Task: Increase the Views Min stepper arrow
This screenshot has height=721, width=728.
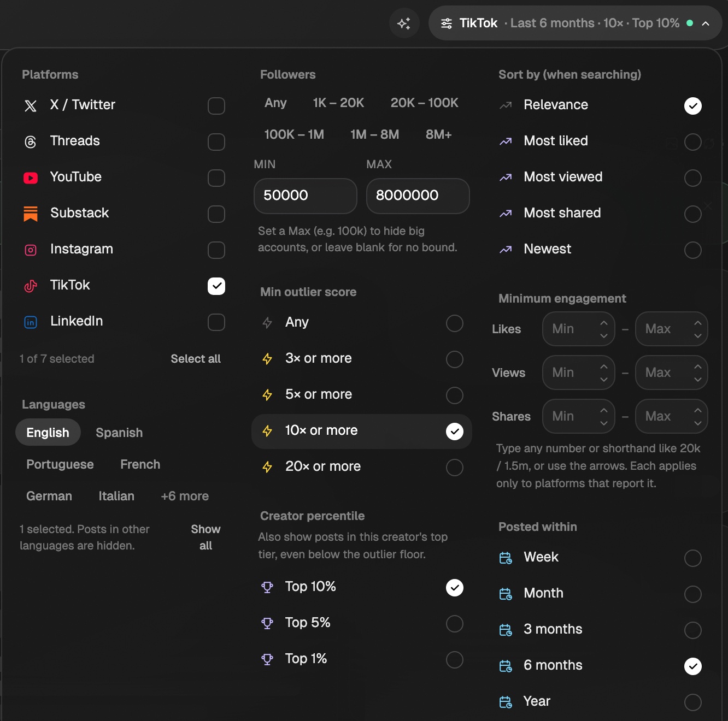Action: 604,366
